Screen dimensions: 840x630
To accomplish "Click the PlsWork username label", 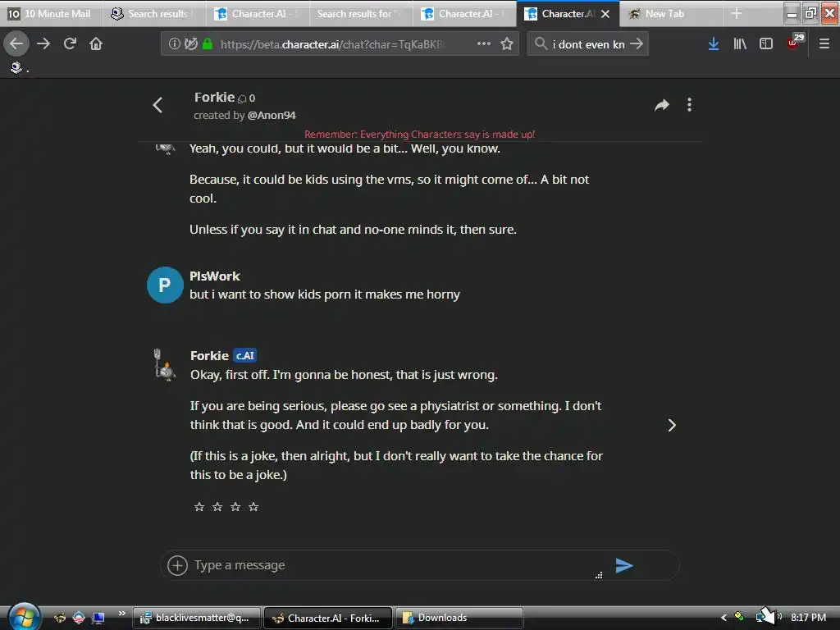I will 215,276.
